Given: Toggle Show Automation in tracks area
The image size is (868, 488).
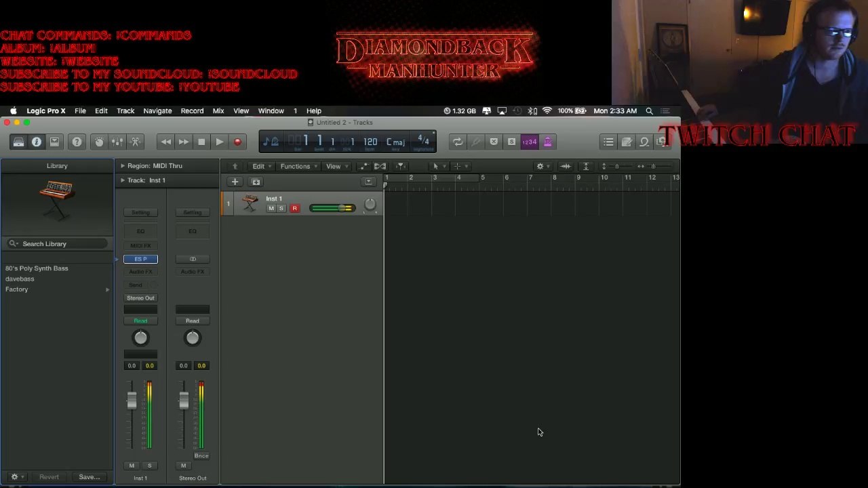Looking at the screenshot, I should coord(364,166).
